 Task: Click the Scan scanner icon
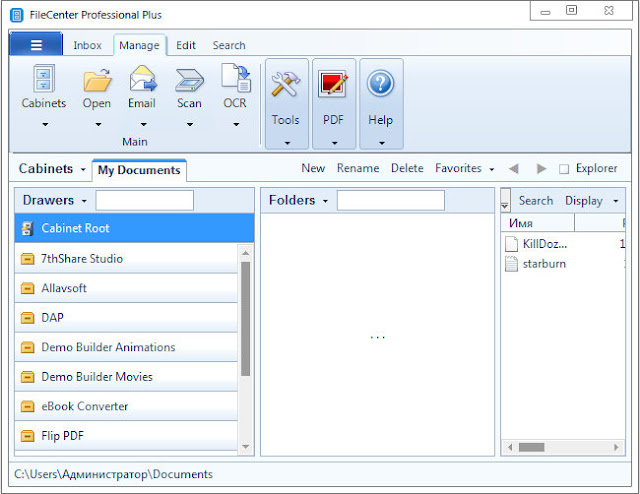pos(189,80)
